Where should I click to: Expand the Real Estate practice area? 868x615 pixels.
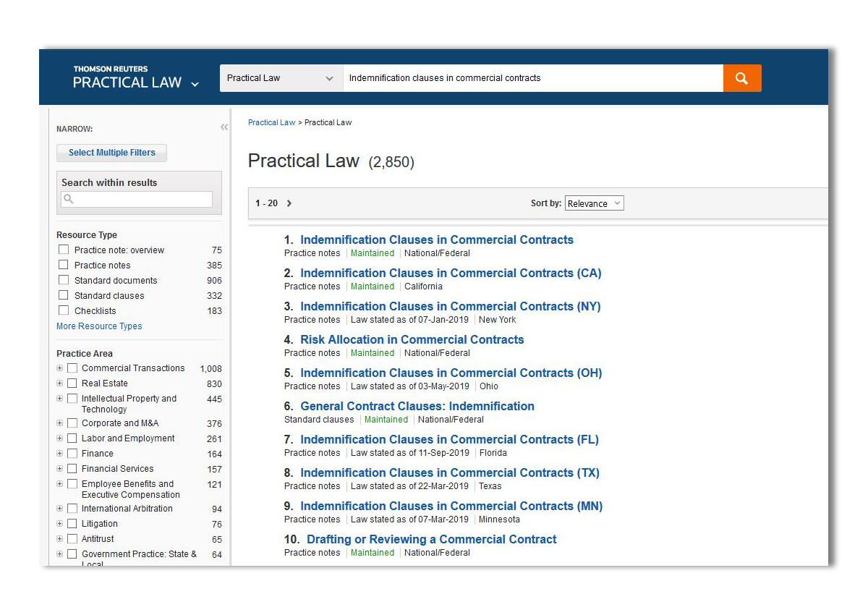(60, 383)
